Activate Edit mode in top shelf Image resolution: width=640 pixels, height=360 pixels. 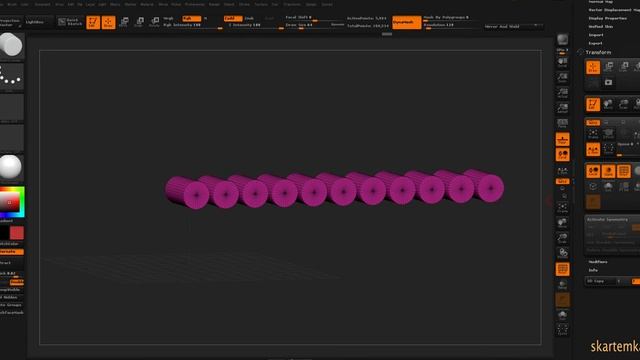click(93, 22)
